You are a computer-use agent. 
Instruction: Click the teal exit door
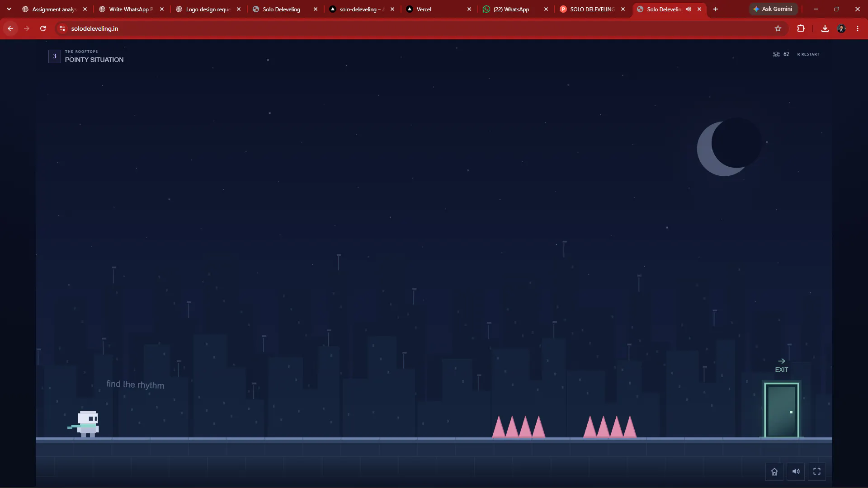(781, 410)
